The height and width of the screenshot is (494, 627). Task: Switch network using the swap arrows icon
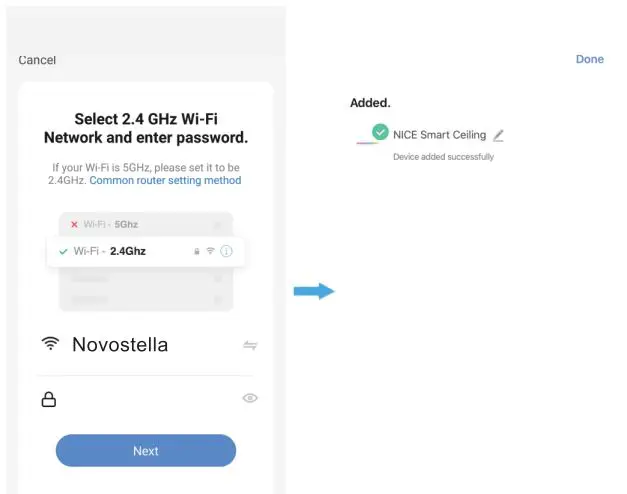coord(250,345)
